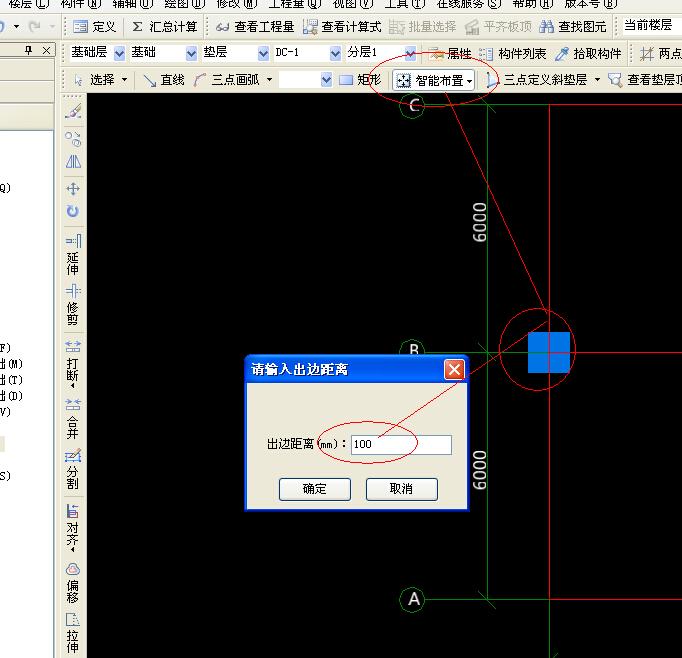
Task: Open 属性 properties panel
Action: tap(450, 54)
